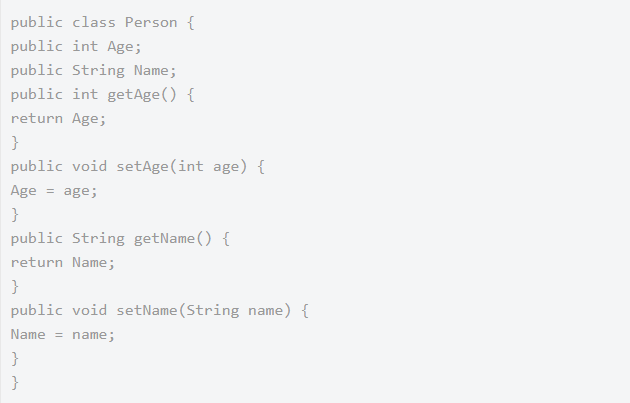Click the 'Name = name;' assignment line
The width and height of the screenshot is (630, 403).
[63, 334]
